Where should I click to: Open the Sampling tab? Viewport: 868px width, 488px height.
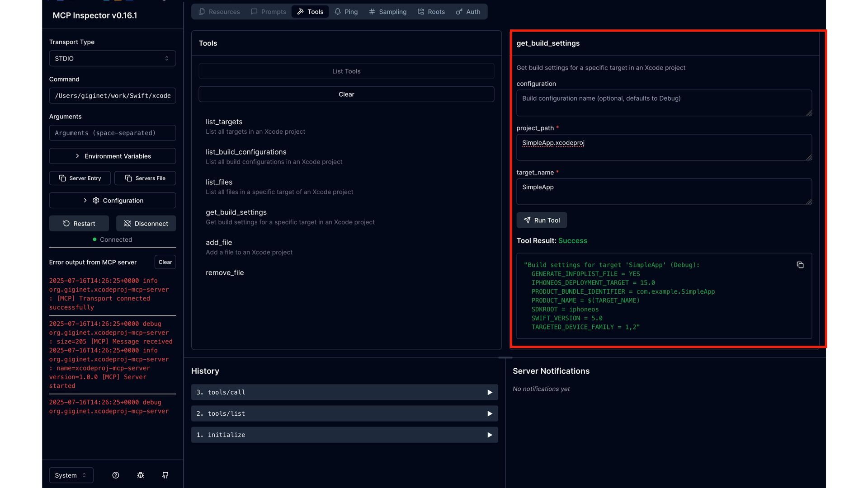click(388, 12)
